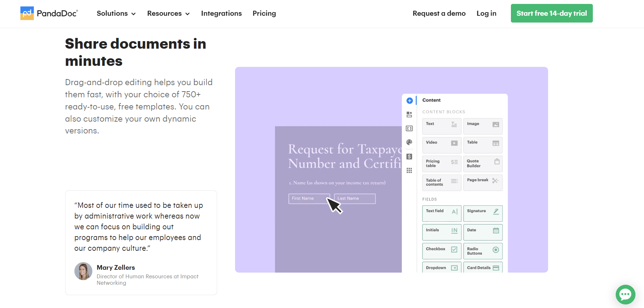Select the Signature field block

[x=483, y=213]
